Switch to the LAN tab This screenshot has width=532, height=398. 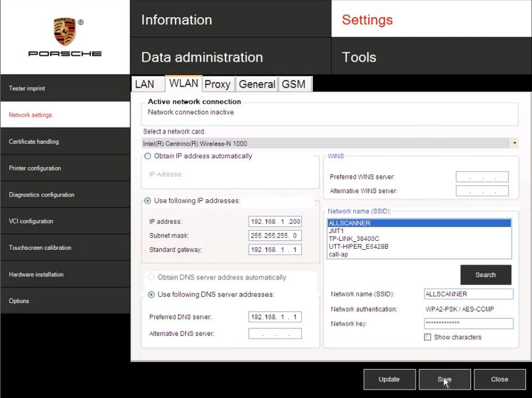145,84
